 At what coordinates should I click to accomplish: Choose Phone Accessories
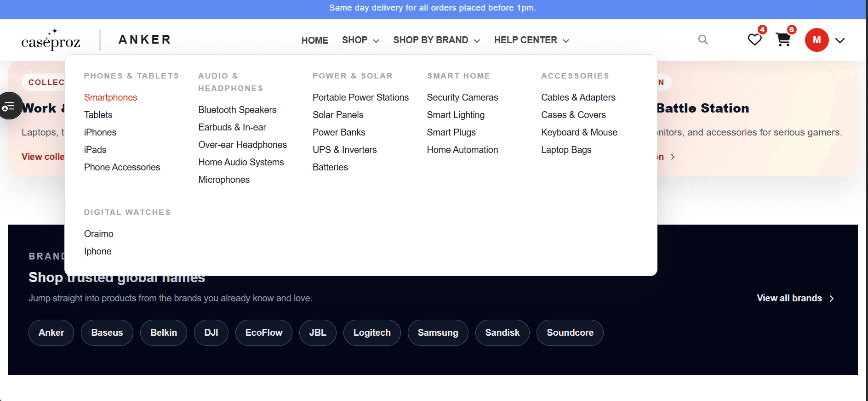tap(122, 167)
